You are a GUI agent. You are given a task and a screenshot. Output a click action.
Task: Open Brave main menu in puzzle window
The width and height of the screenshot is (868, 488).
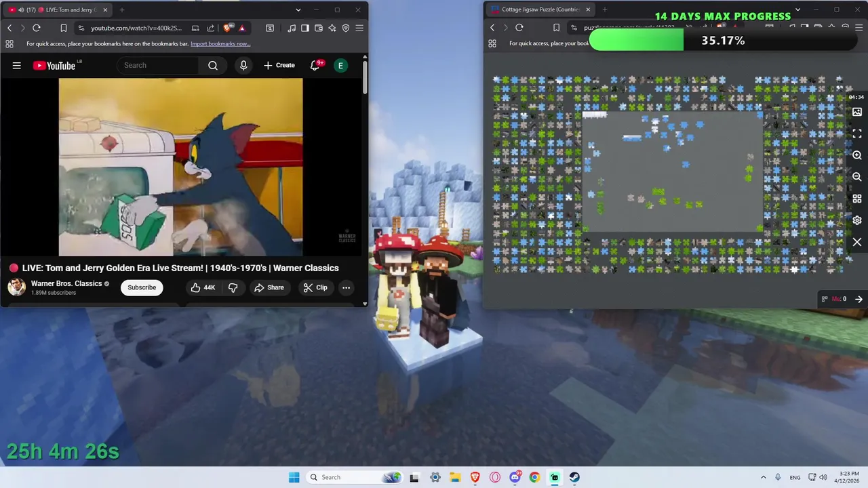point(859,28)
